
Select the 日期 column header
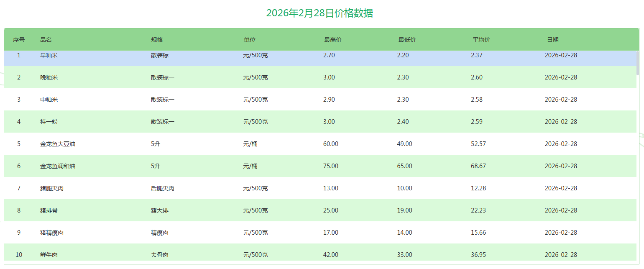[552, 40]
